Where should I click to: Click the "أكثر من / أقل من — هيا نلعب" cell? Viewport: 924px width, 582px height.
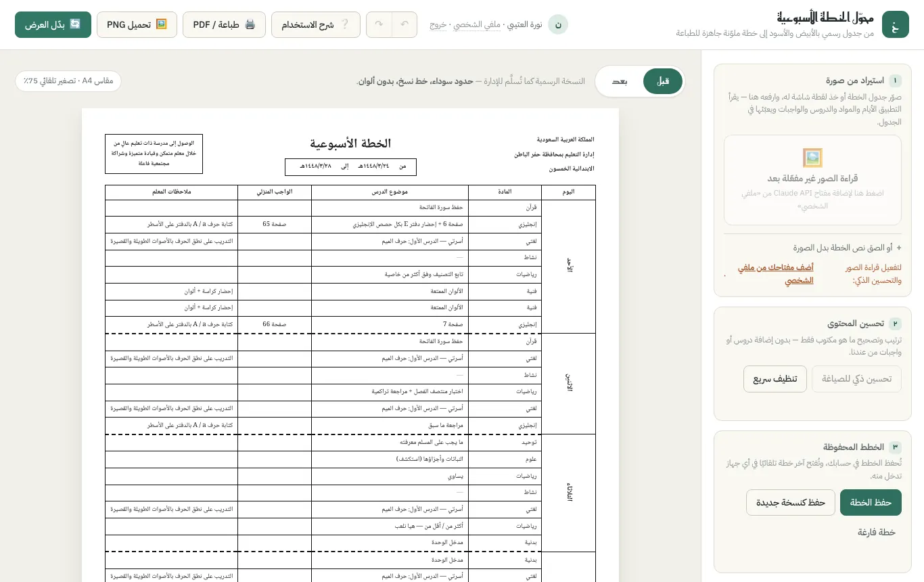390,526
